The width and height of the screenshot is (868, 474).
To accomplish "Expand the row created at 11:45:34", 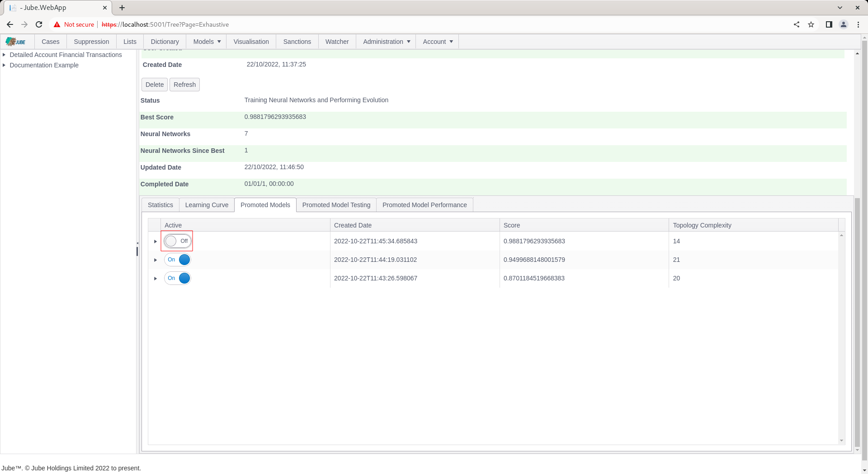I will (x=155, y=242).
